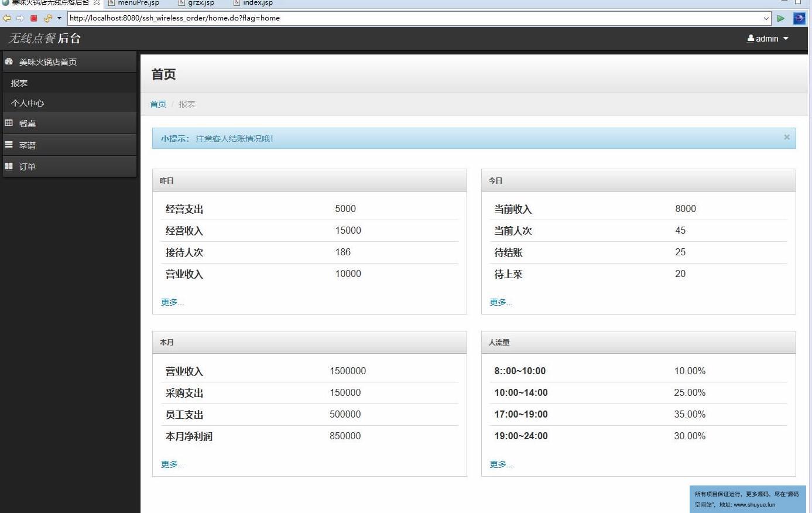Click the 8::00~10:00 time slot row

638,371
